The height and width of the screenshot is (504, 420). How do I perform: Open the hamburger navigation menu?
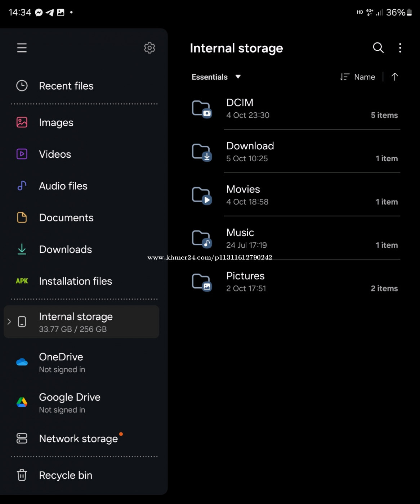[22, 48]
